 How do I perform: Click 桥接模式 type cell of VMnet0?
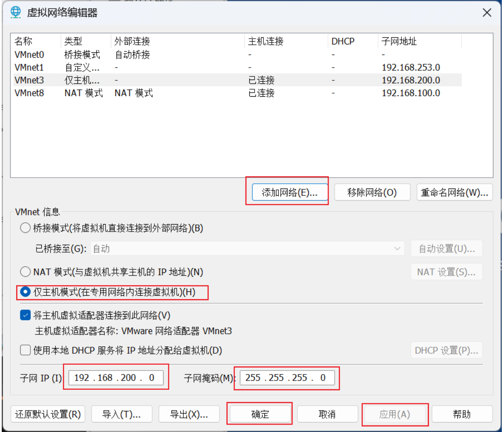82,54
